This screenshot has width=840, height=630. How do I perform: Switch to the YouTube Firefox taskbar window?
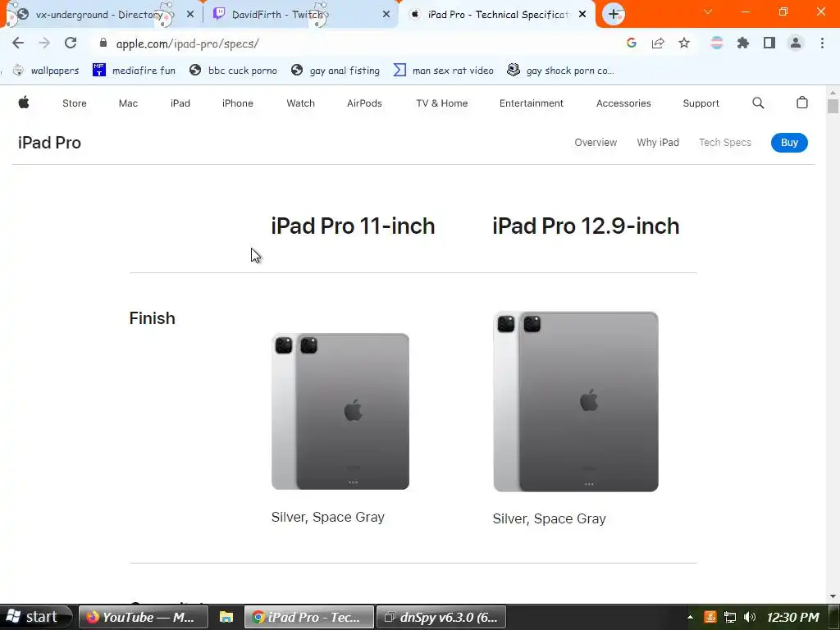(x=143, y=617)
